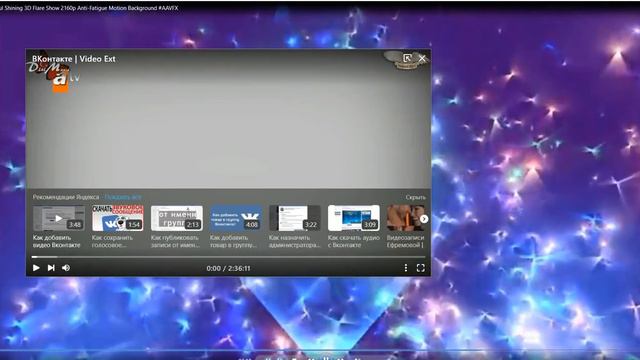Open the 1:54 'Как сохранить голосовое' video
The height and width of the screenshot is (360, 640).
118,218
